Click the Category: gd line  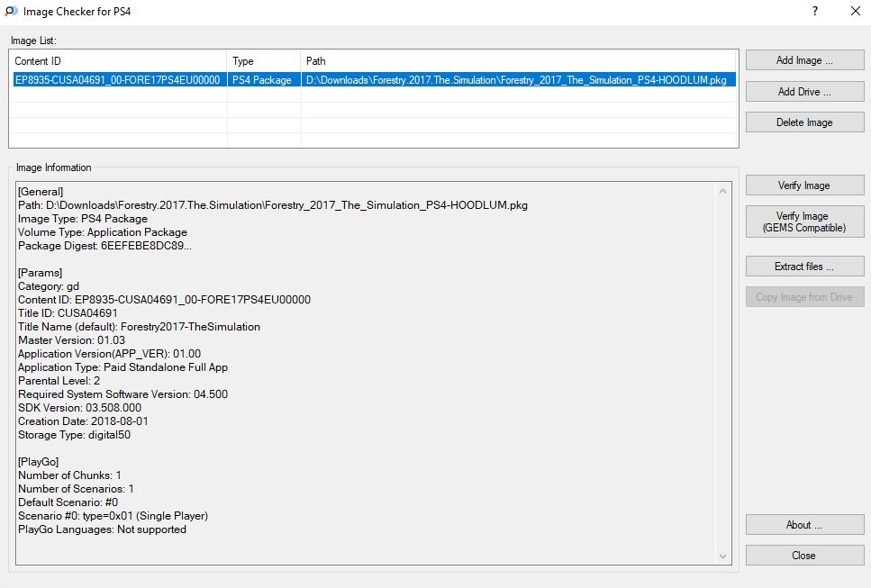(49, 286)
